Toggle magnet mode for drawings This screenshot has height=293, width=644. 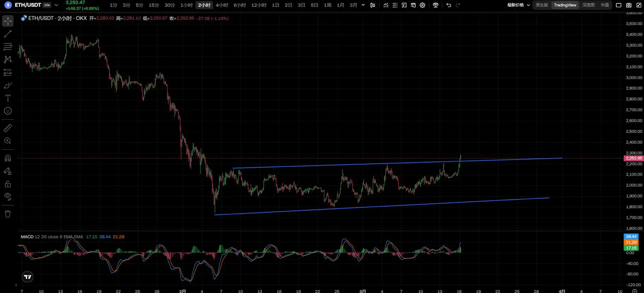[8, 158]
